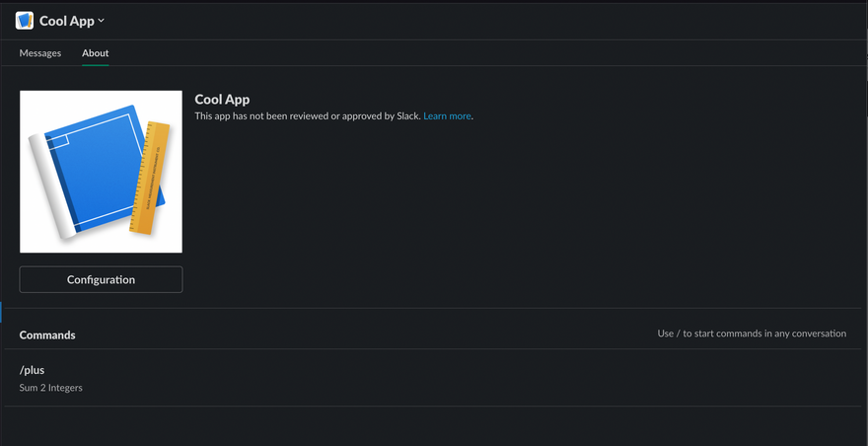The image size is (868, 446).
Task: Click the 'not been reviewed or approved' notice
Action: [307, 116]
